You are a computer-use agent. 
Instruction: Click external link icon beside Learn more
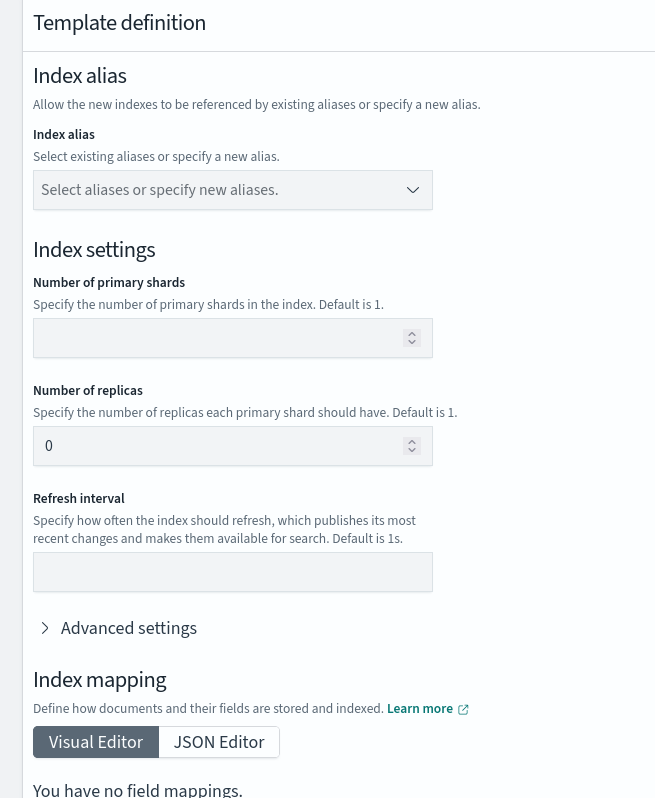[463, 709]
